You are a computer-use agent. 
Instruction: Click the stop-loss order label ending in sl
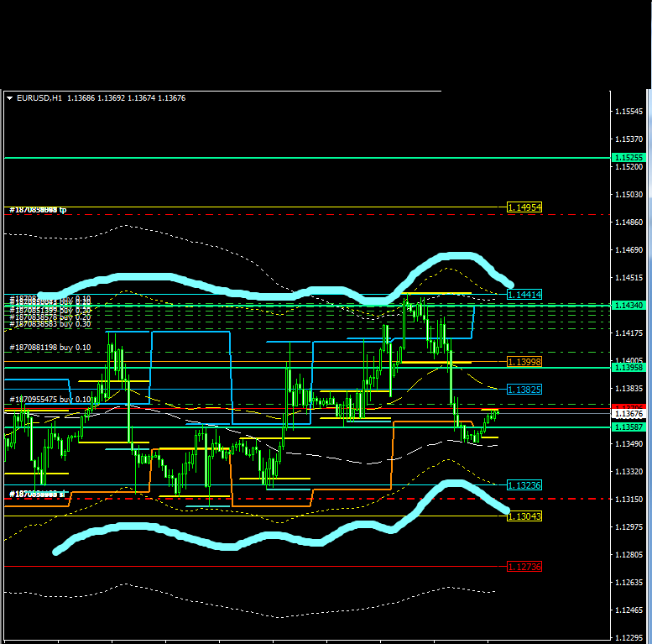pos(37,495)
